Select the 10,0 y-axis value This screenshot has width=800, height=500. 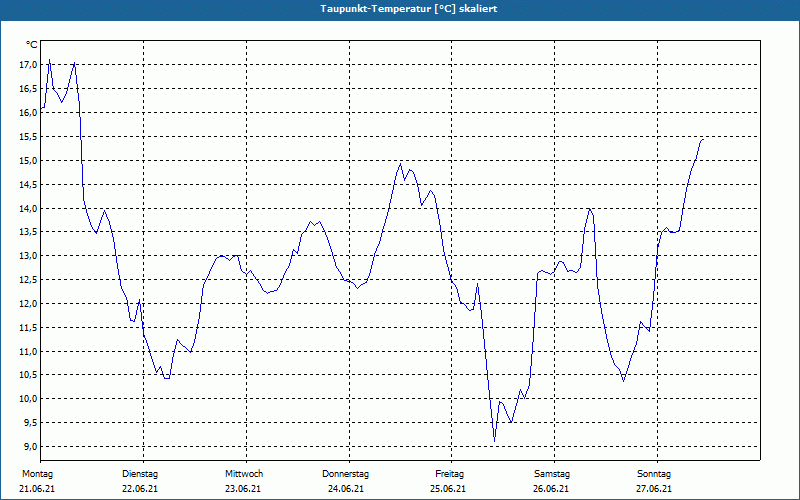click(x=29, y=398)
